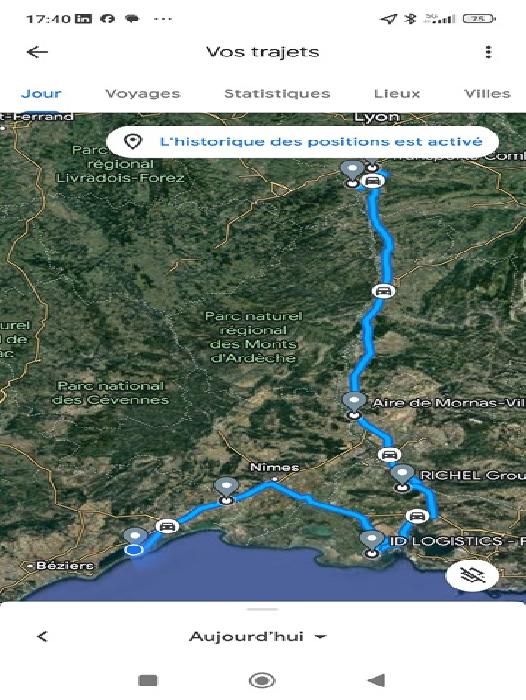Switch to the Voyages tab
Screen dimensions: 526x700
(142, 94)
